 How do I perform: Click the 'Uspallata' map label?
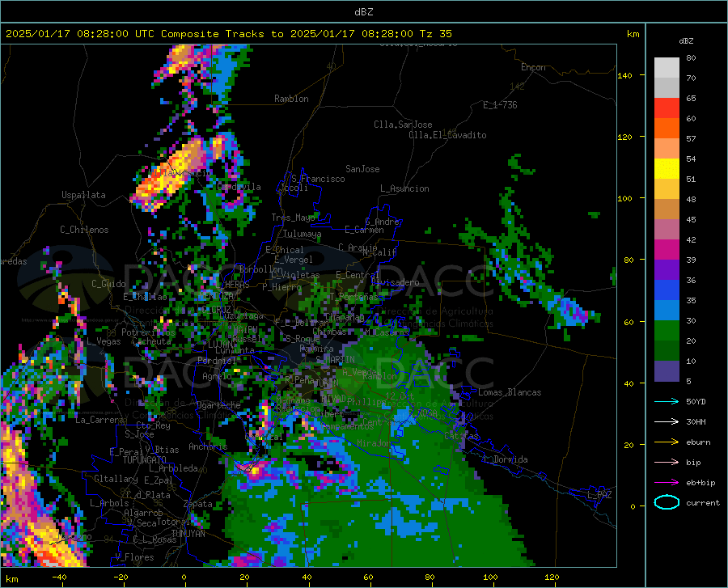[83, 195]
